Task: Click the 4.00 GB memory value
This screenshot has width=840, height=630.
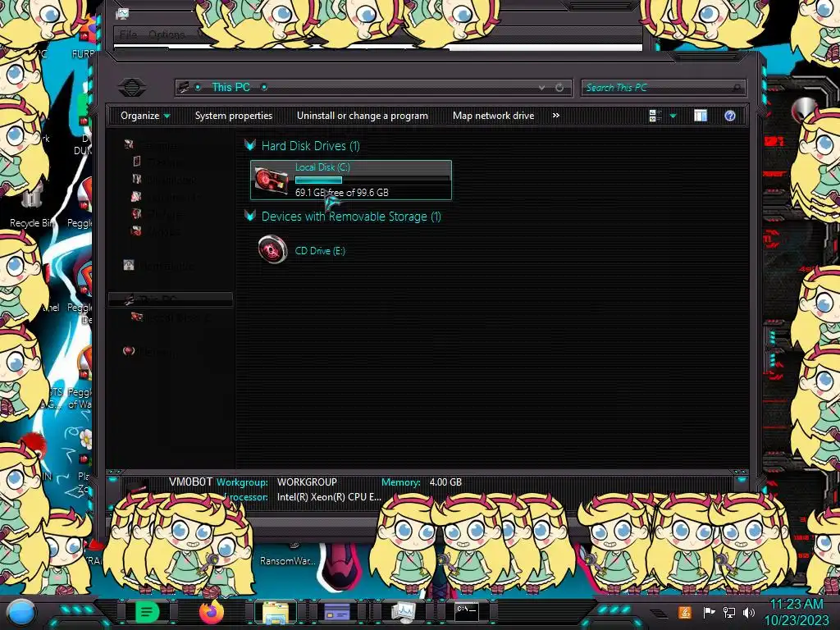Action: 445,482
